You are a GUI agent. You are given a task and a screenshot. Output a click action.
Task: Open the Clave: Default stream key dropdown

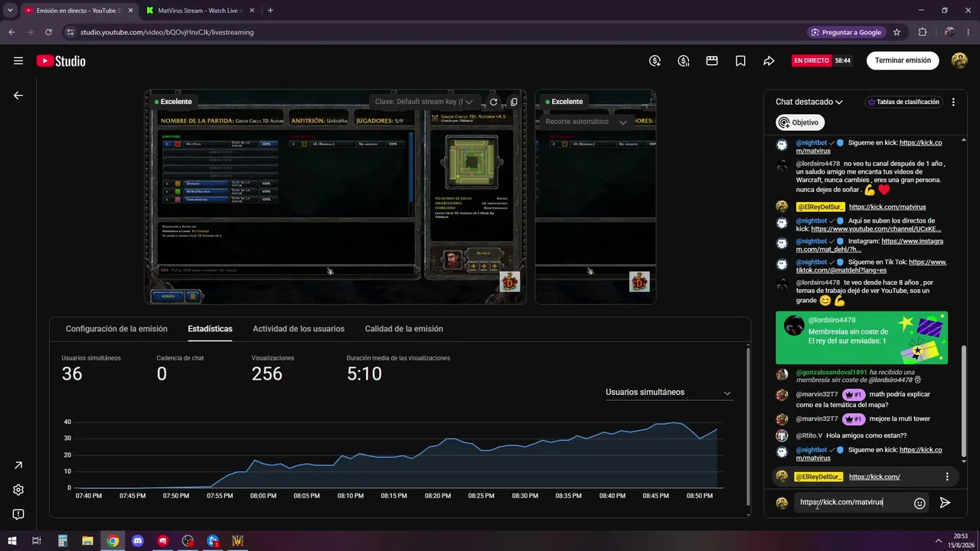point(424,102)
